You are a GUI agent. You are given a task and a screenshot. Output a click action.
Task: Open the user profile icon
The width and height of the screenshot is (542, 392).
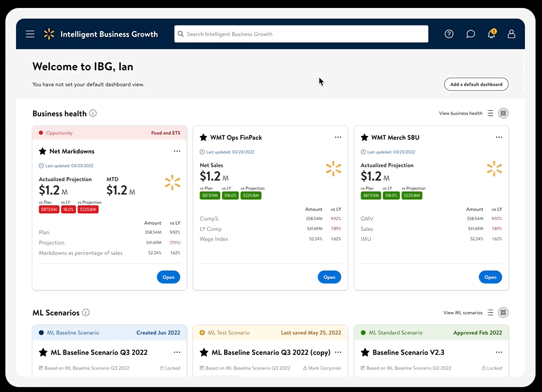(x=511, y=34)
